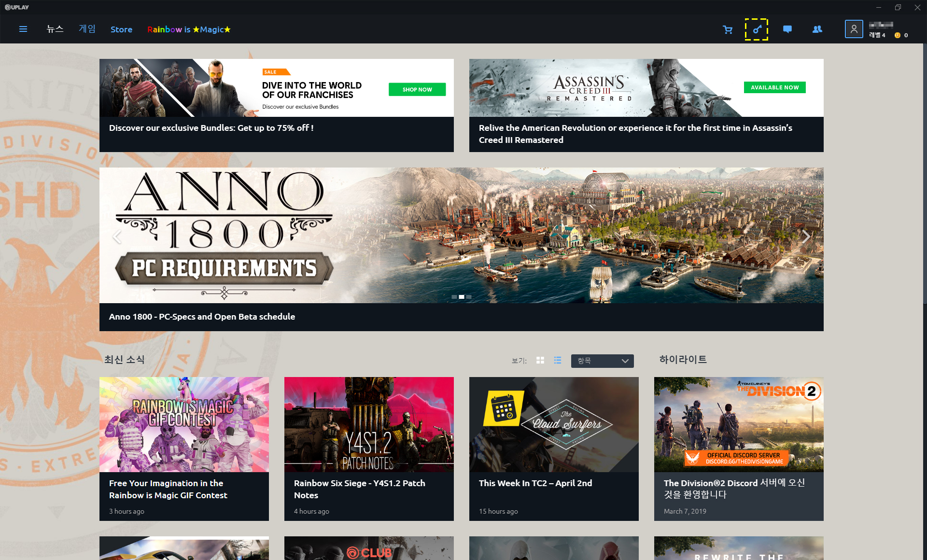This screenshot has height=560, width=927.
Task: Open the hamburger menu icon
Action: coord(23,29)
